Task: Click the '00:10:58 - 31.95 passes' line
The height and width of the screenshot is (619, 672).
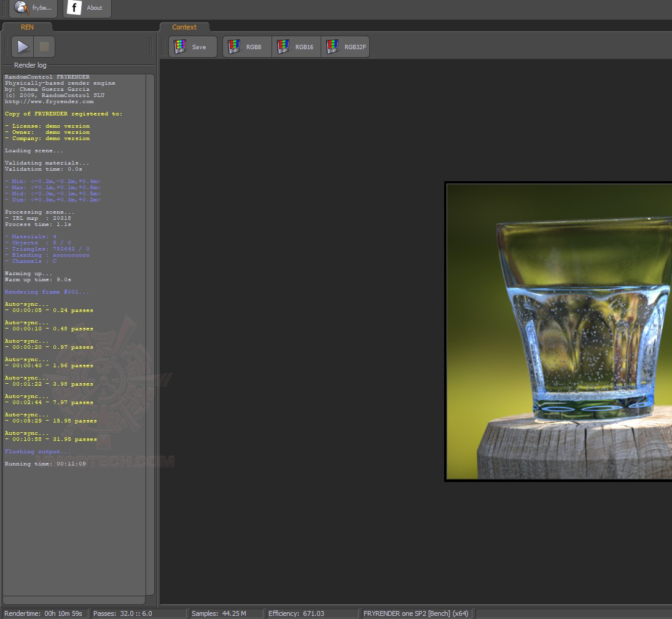Action: pyautogui.click(x=51, y=440)
